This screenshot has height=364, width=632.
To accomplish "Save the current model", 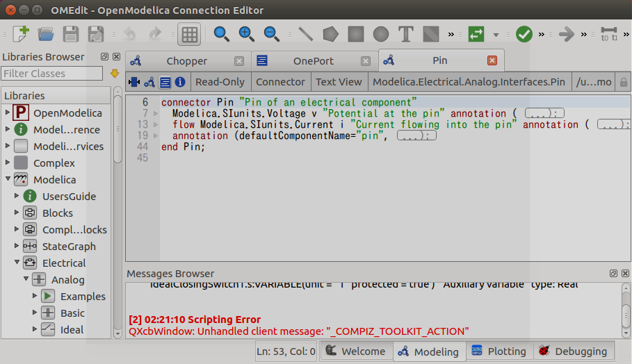I will 70,34.
